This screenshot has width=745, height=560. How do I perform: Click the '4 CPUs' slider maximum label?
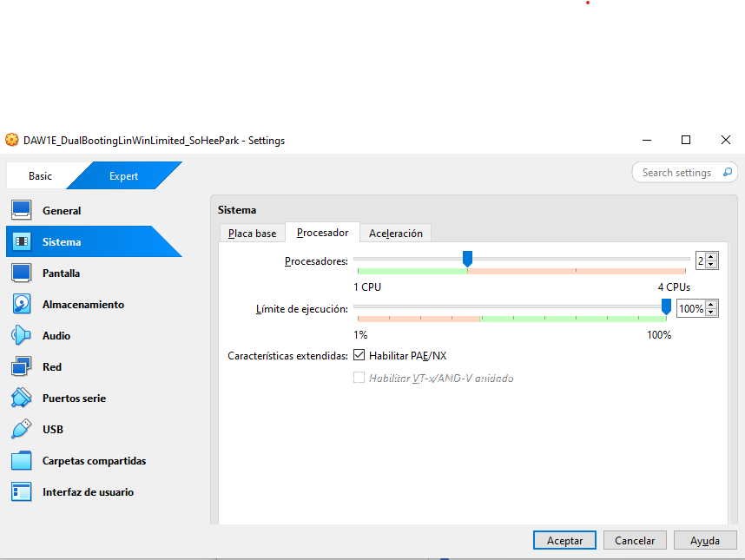(x=674, y=287)
